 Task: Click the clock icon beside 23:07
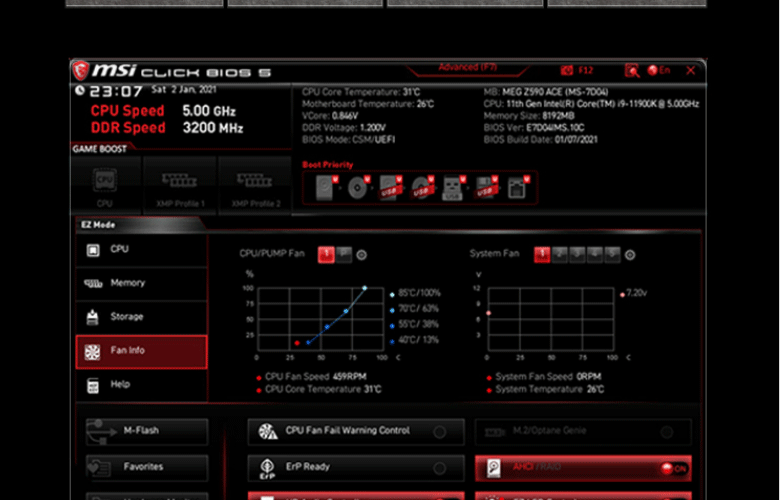pyautogui.click(x=80, y=91)
